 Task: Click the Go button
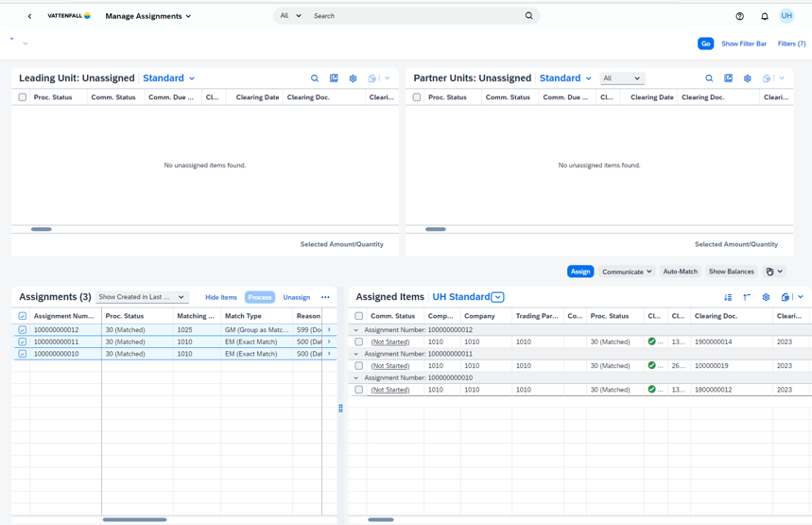pos(705,44)
